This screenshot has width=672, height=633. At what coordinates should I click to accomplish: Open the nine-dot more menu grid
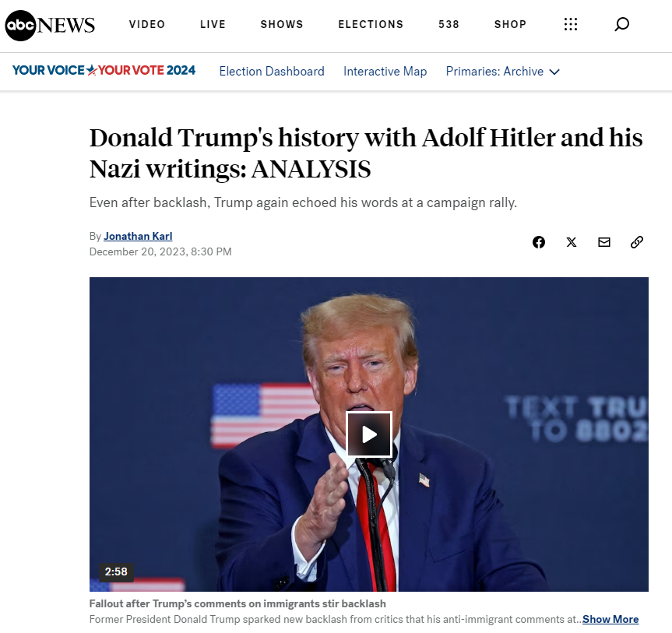(x=571, y=24)
